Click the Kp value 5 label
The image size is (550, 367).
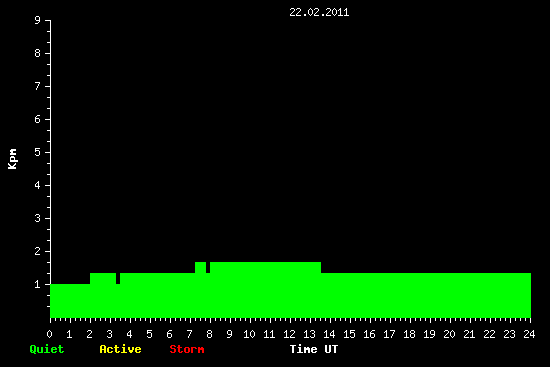[38, 152]
